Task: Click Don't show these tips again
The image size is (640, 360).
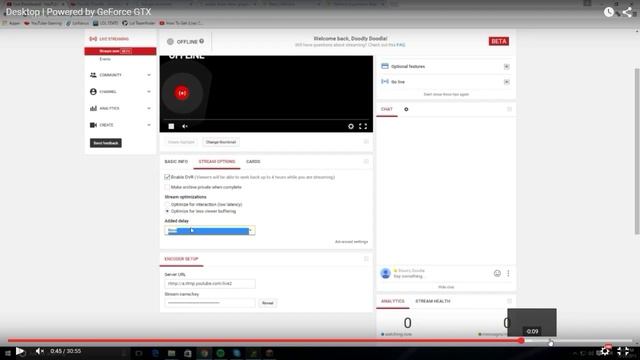Action: (446, 94)
